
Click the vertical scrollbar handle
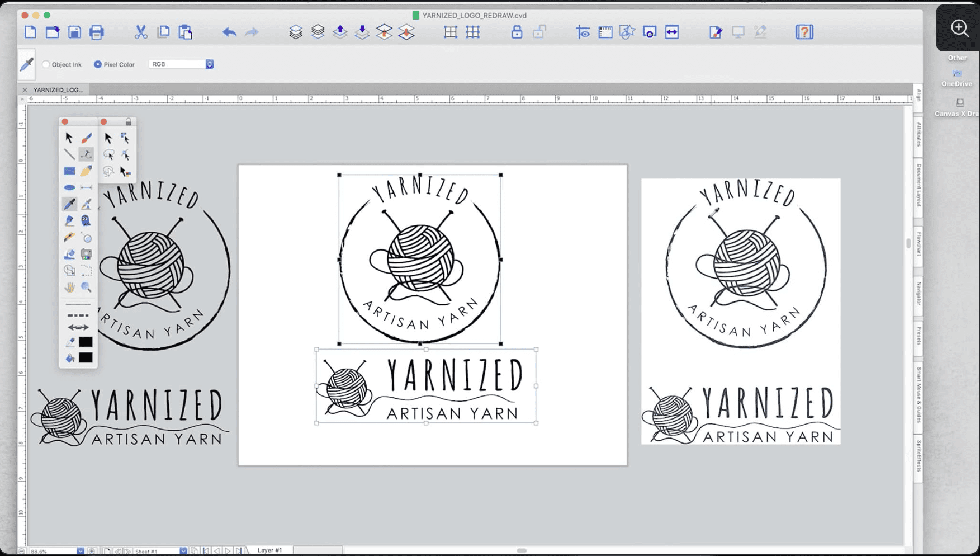(x=908, y=243)
